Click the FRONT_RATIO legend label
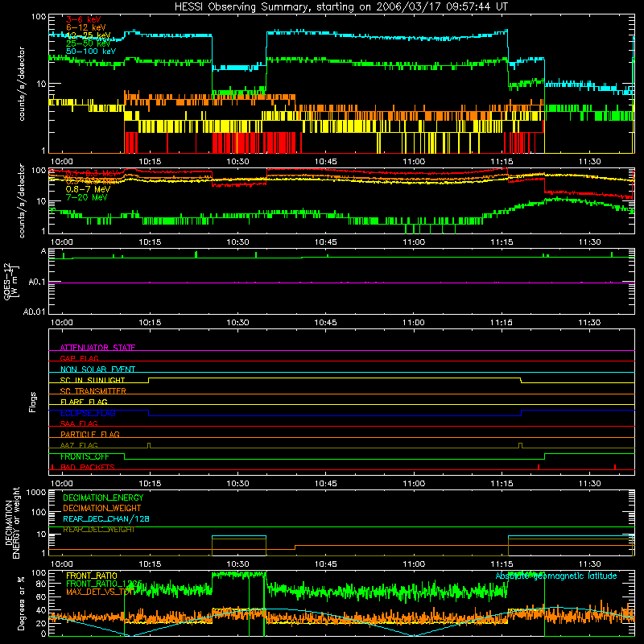 tap(91, 576)
